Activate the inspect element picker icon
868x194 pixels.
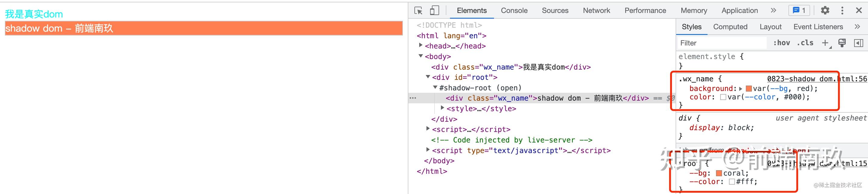pyautogui.click(x=419, y=11)
